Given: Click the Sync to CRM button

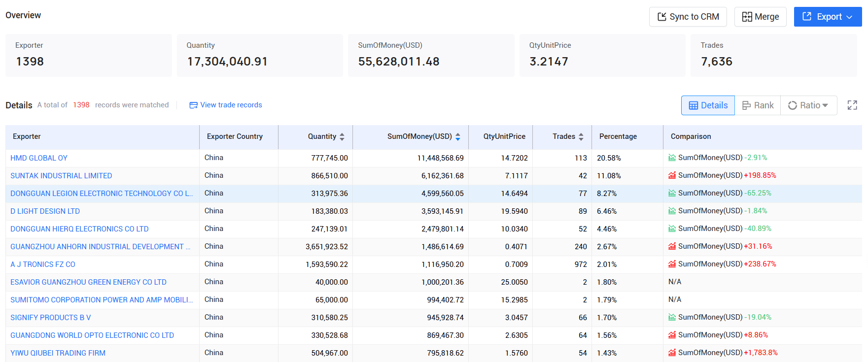Looking at the screenshot, I should pyautogui.click(x=688, y=17).
